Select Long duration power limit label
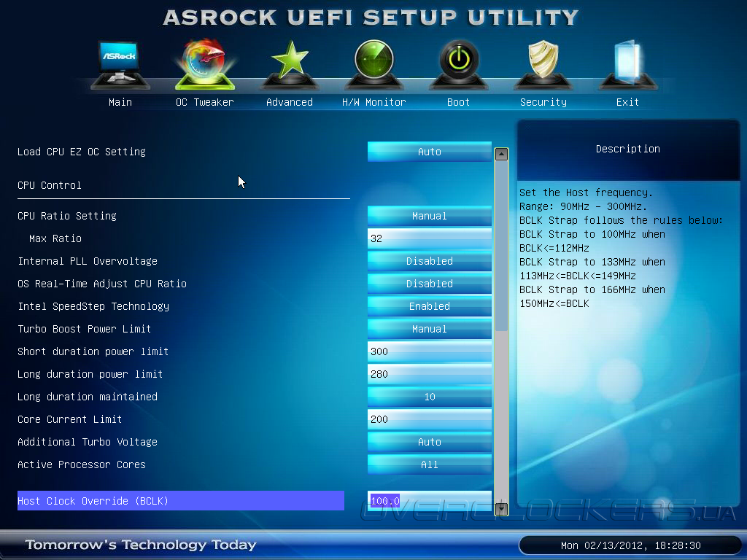The height and width of the screenshot is (560, 747). point(90,374)
